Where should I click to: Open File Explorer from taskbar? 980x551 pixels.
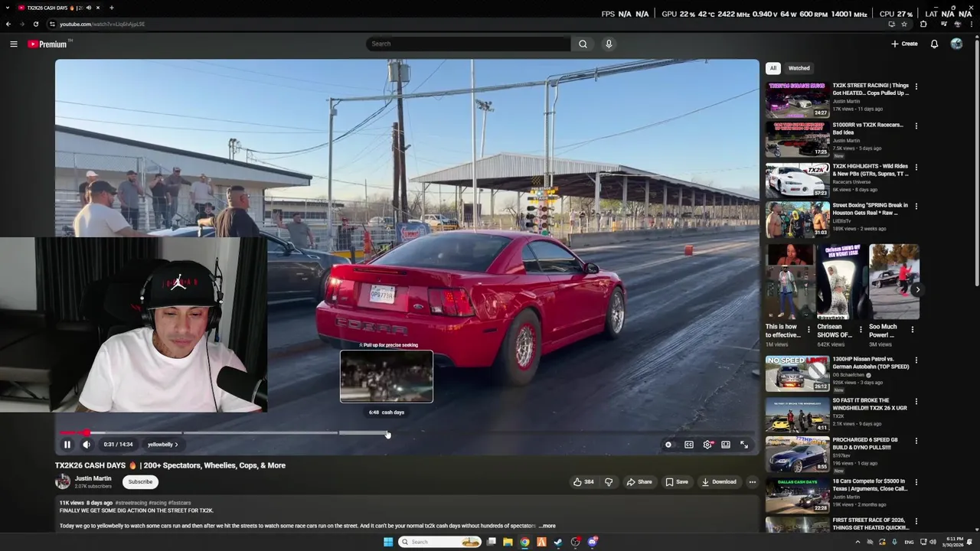(508, 542)
